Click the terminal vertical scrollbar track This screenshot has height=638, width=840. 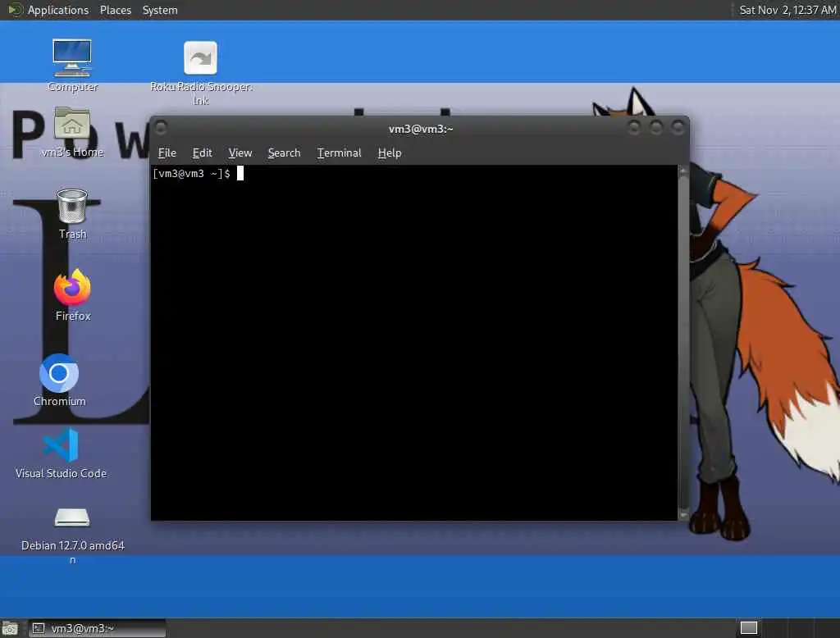(683, 343)
